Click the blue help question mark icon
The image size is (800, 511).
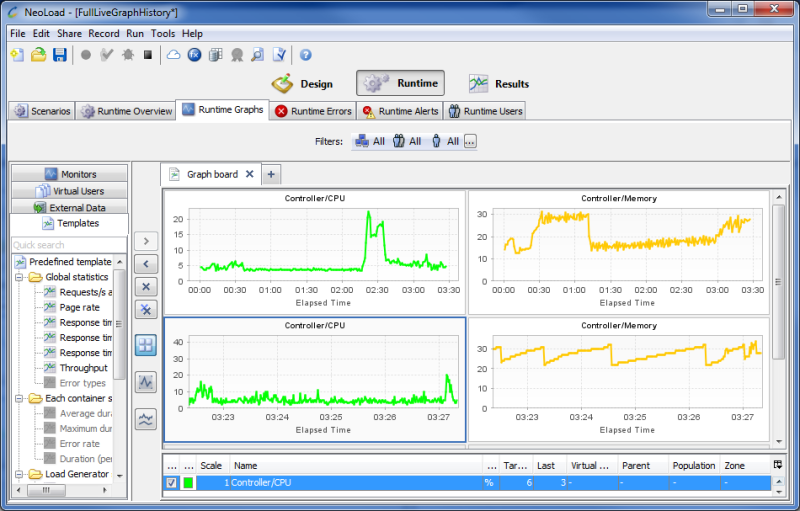point(306,55)
